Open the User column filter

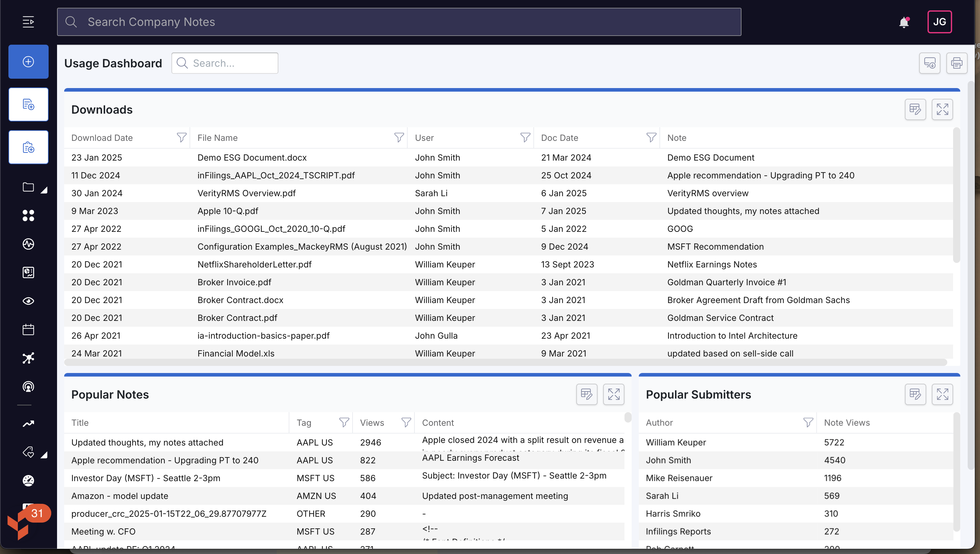pos(525,138)
